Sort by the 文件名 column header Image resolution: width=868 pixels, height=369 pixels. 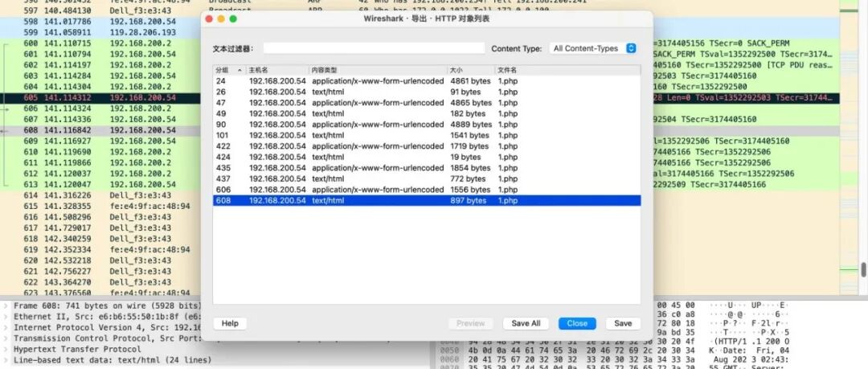click(567, 71)
